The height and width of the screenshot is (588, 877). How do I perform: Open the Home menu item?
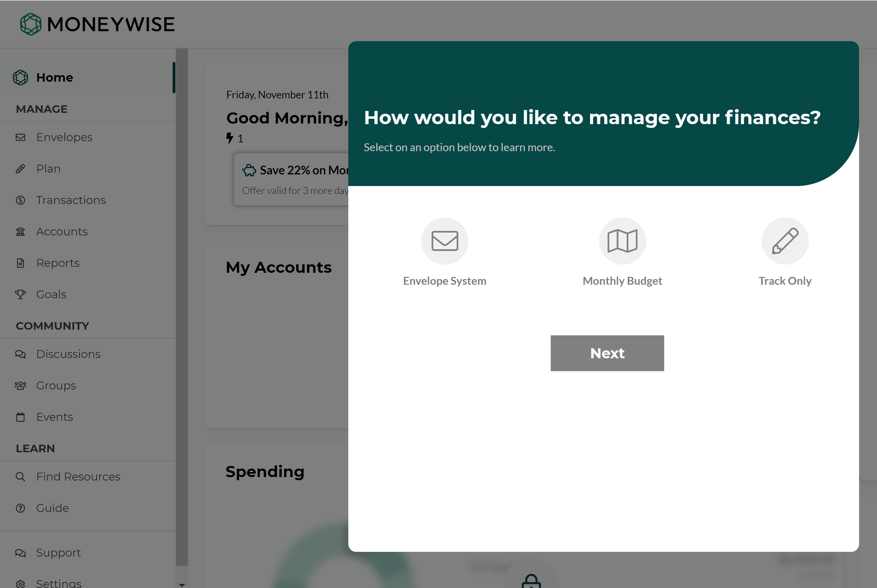tap(88, 78)
